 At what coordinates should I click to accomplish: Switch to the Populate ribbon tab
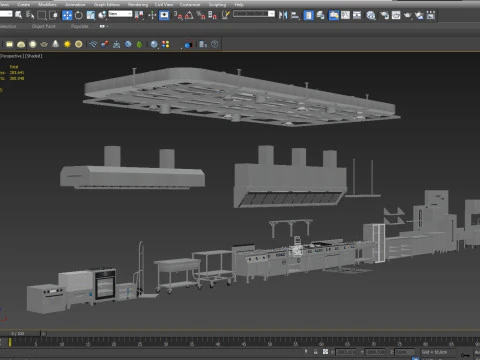tap(79, 26)
